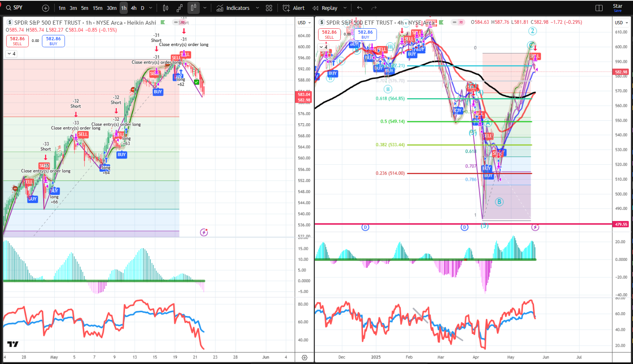Click the Star Save layout button
Screen dimensions: 633x364
point(617,8)
